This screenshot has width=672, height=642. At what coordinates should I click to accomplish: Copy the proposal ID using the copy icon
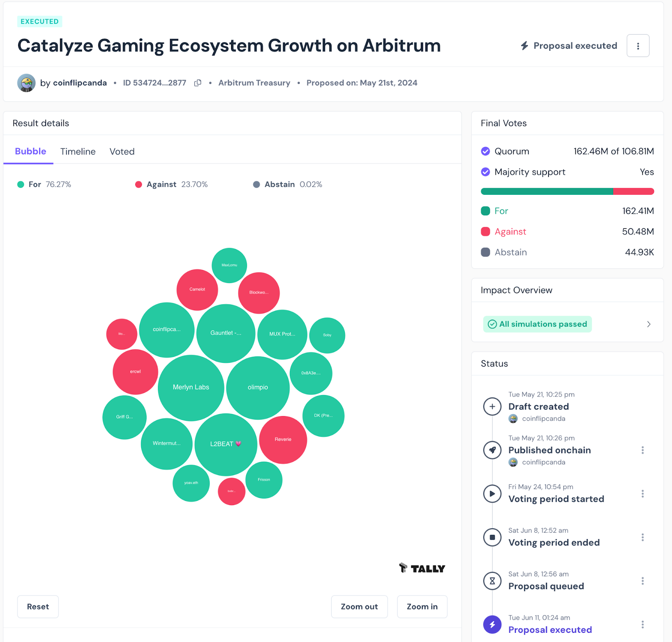click(x=197, y=83)
